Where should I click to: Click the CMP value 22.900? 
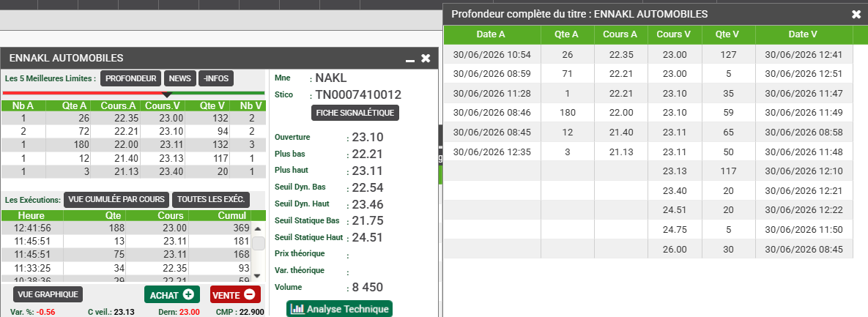click(x=251, y=312)
